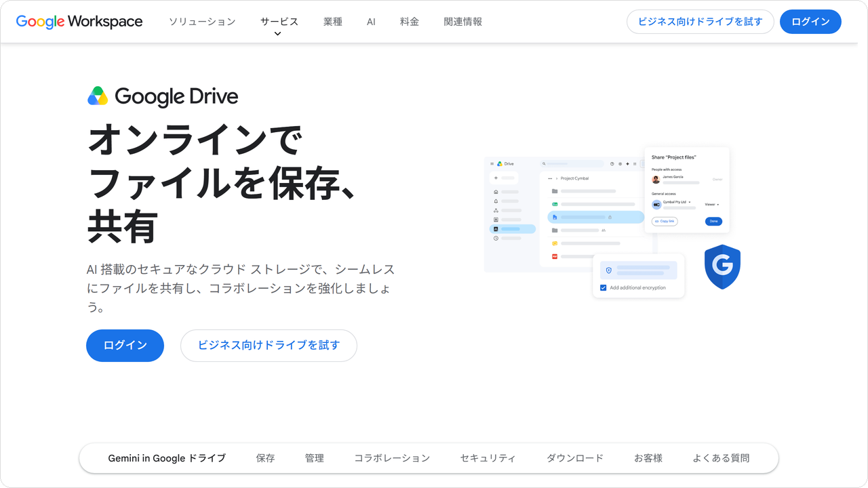Select the 管理 tab

315,458
